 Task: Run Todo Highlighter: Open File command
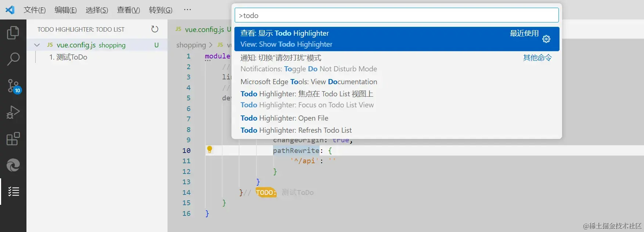284,118
